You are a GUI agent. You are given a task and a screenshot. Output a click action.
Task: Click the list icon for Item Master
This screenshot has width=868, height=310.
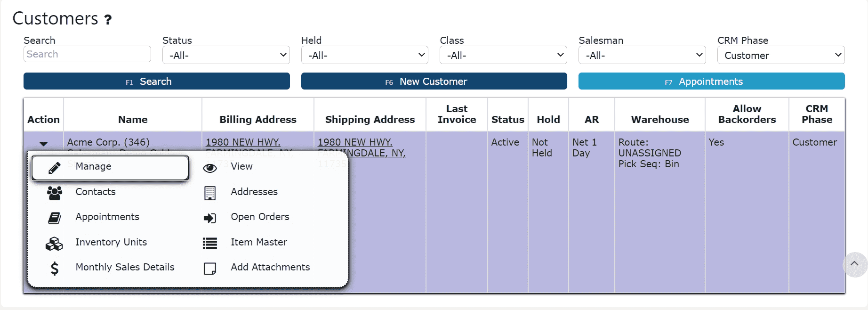(210, 243)
